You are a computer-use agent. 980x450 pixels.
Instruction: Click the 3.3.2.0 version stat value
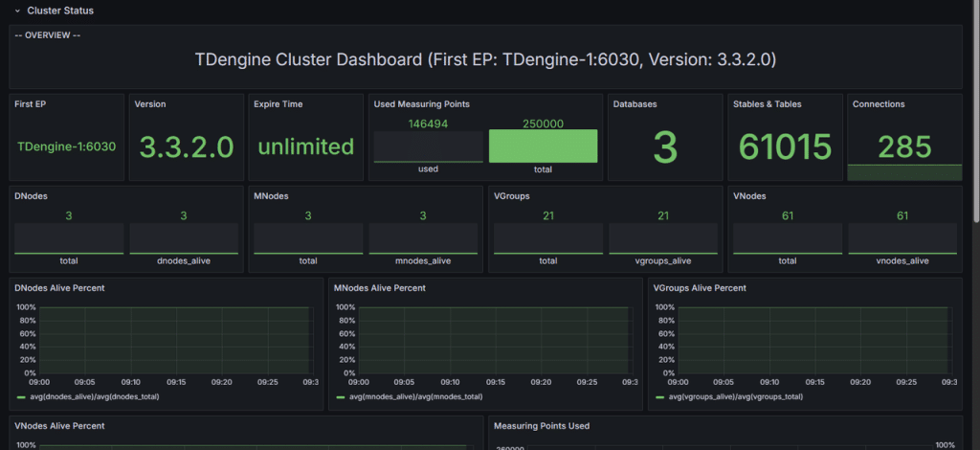[x=187, y=146]
